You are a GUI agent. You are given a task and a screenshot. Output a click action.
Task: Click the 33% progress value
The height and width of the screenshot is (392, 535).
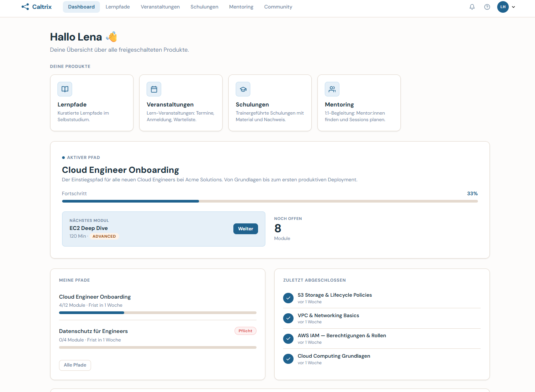473,193
